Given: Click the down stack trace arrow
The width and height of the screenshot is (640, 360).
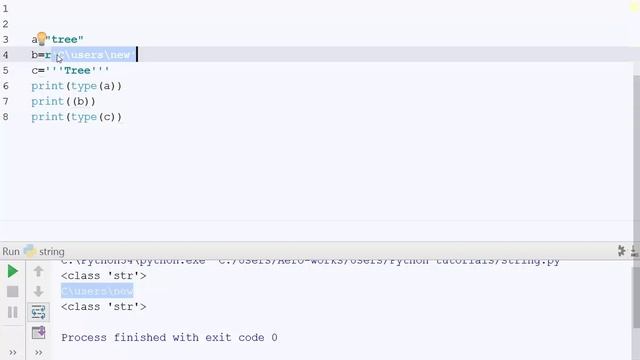Looking at the screenshot, I should pyautogui.click(x=38, y=291).
